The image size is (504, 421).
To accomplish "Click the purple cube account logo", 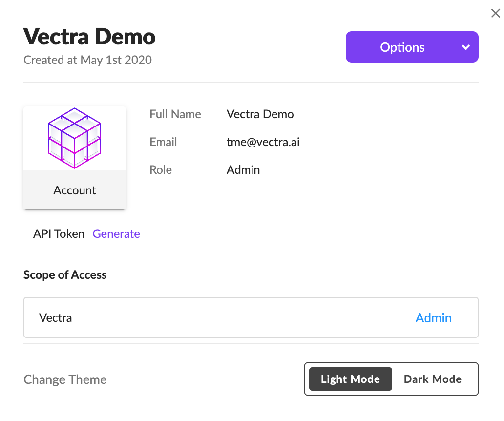I will pos(75,138).
